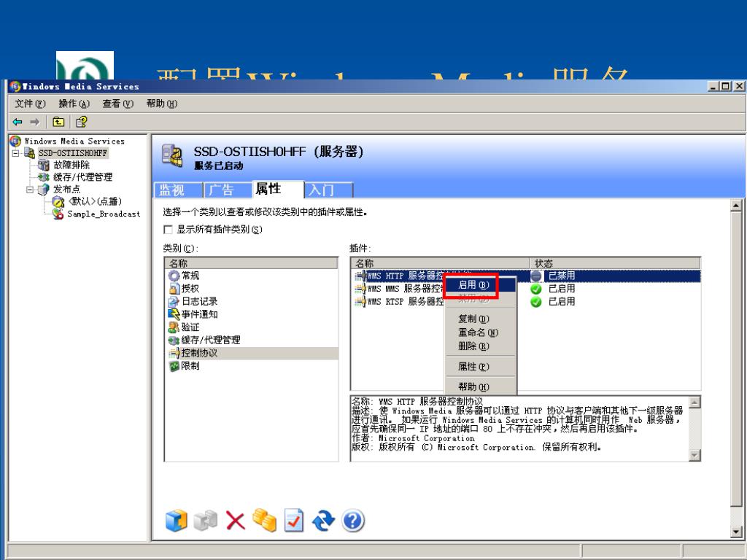The height and width of the screenshot is (560, 747).
Task: Click the main panel scroll down arrow
Action: tap(736, 532)
